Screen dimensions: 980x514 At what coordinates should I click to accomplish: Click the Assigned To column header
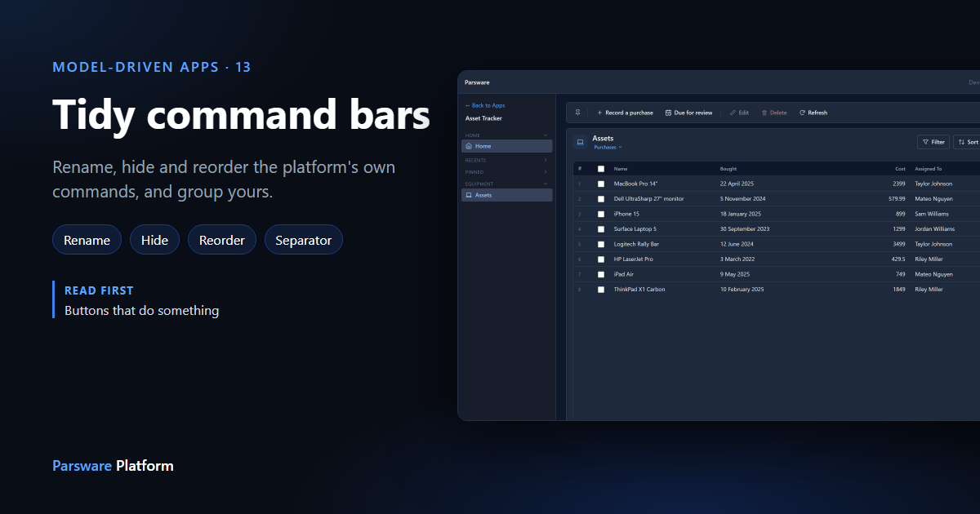coord(929,169)
